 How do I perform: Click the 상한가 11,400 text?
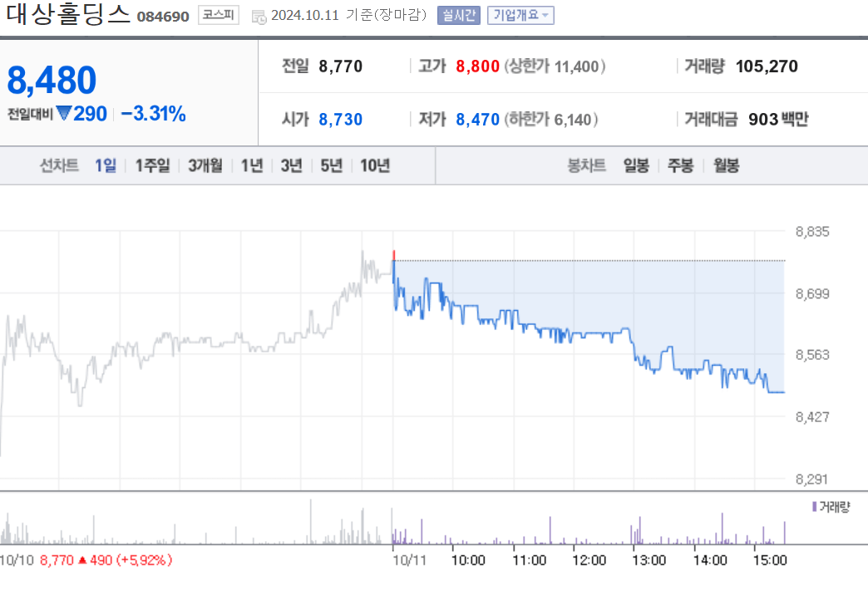pyautogui.click(x=555, y=66)
